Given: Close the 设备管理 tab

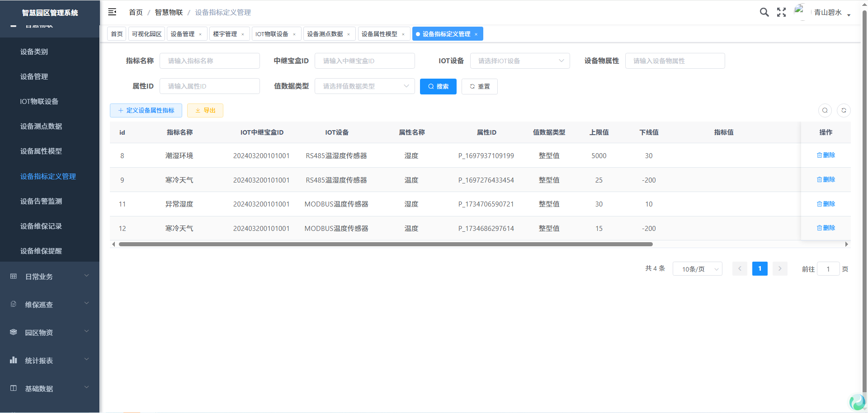Looking at the screenshot, I should click(x=200, y=34).
